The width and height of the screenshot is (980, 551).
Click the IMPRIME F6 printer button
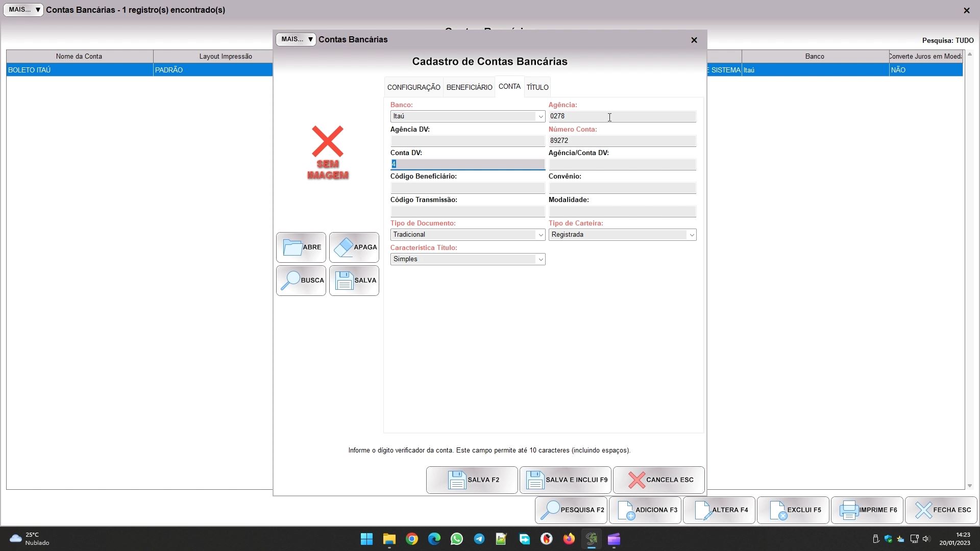(x=867, y=510)
